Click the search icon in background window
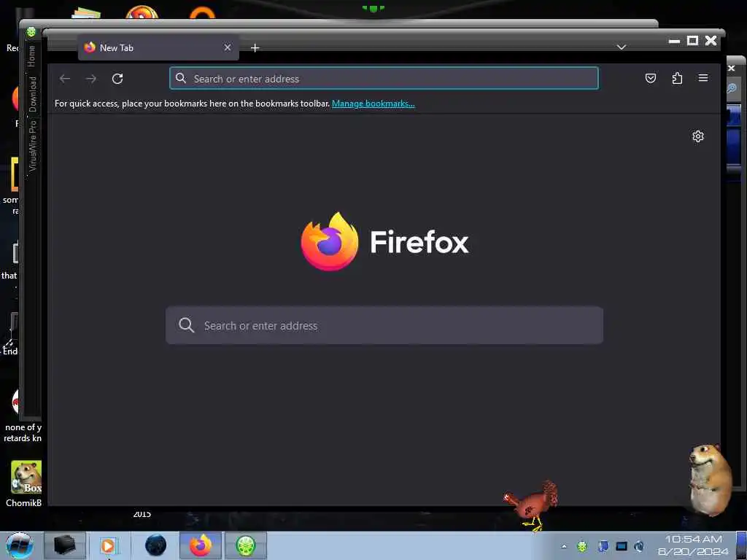The height and width of the screenshot is (560, 747). [x=732, y=88]
